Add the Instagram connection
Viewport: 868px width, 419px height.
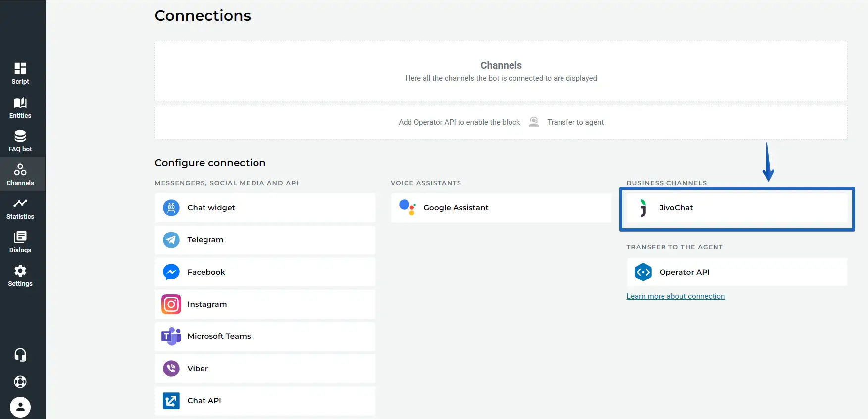[x=265, y=304]
